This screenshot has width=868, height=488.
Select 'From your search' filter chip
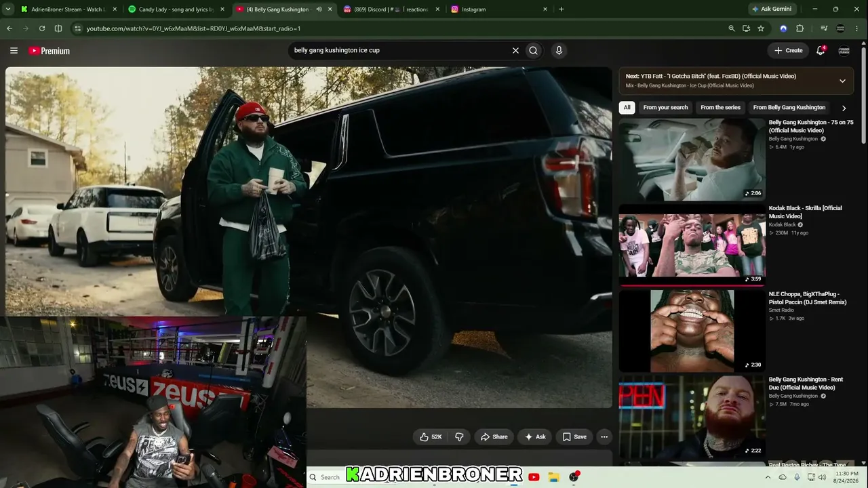tap(665, 108)
